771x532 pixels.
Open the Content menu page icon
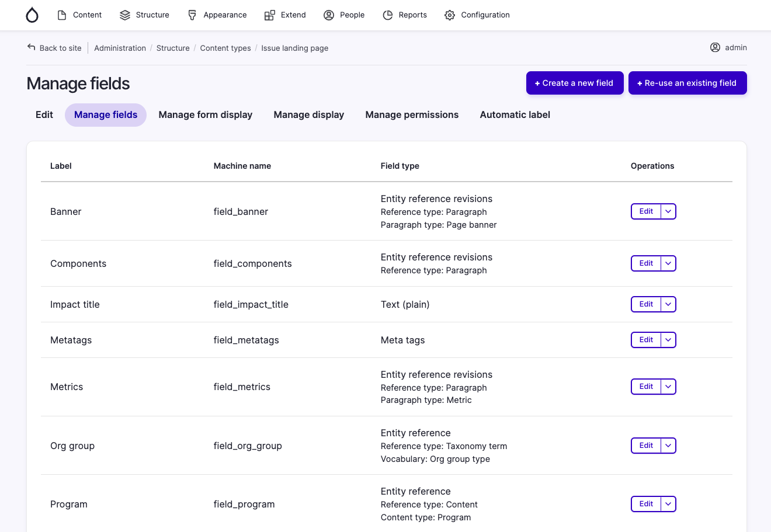pos(62,15)
